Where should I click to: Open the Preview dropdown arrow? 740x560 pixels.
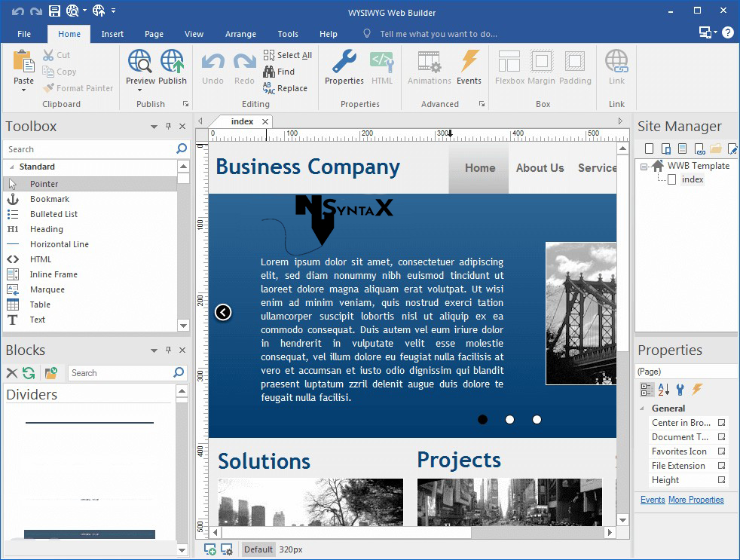(139, 90)
